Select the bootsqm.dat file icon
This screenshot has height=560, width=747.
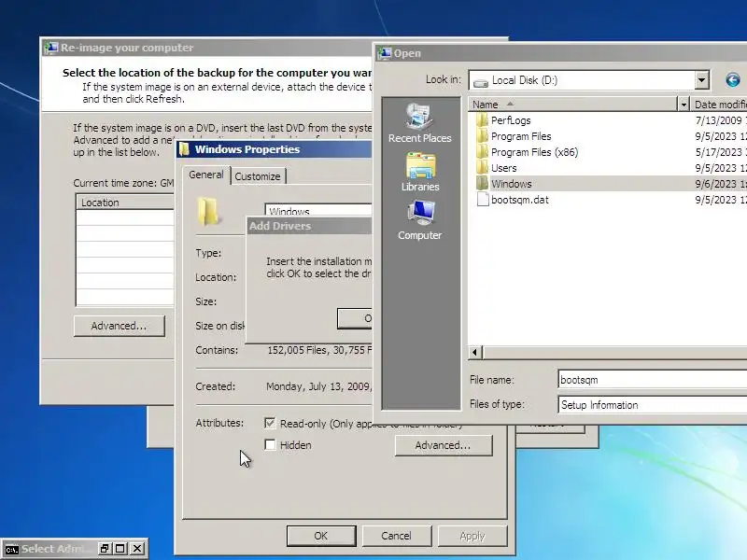point(483,199)
